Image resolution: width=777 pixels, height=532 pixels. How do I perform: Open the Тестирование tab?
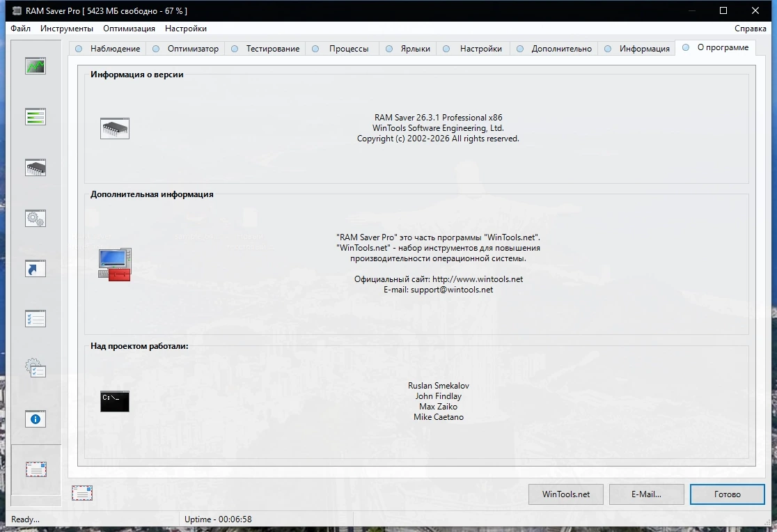[265, 49]
